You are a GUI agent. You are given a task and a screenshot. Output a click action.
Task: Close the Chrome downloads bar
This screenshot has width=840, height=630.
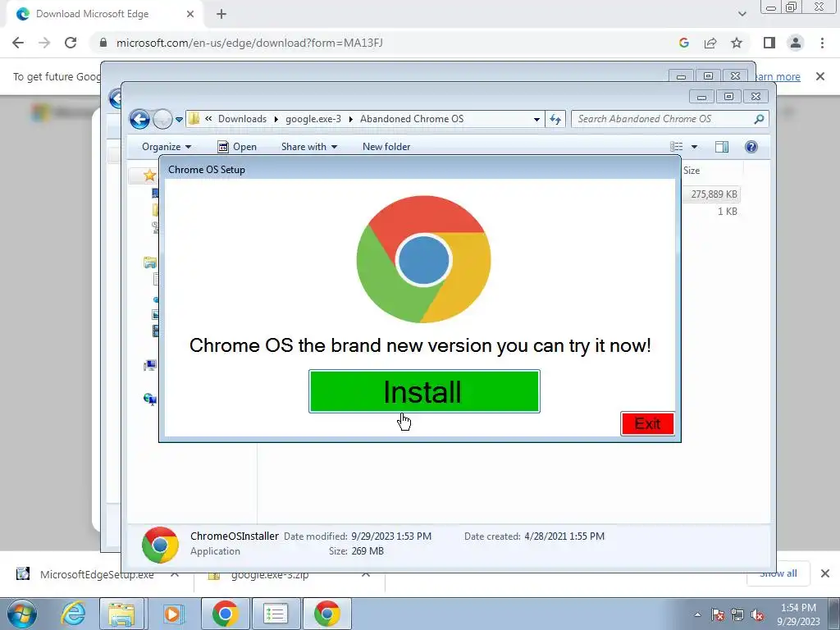point(825,573)
